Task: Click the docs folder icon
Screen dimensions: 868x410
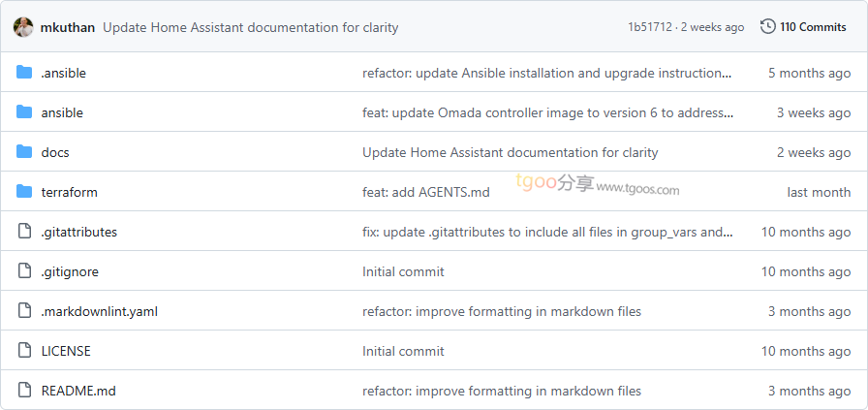Action: point(24,152)
